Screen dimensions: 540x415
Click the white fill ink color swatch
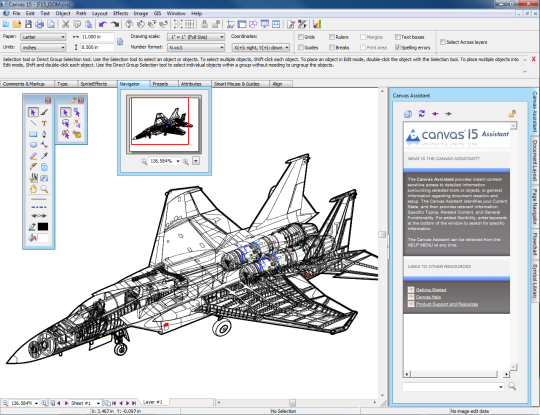(x=43, y=237)
